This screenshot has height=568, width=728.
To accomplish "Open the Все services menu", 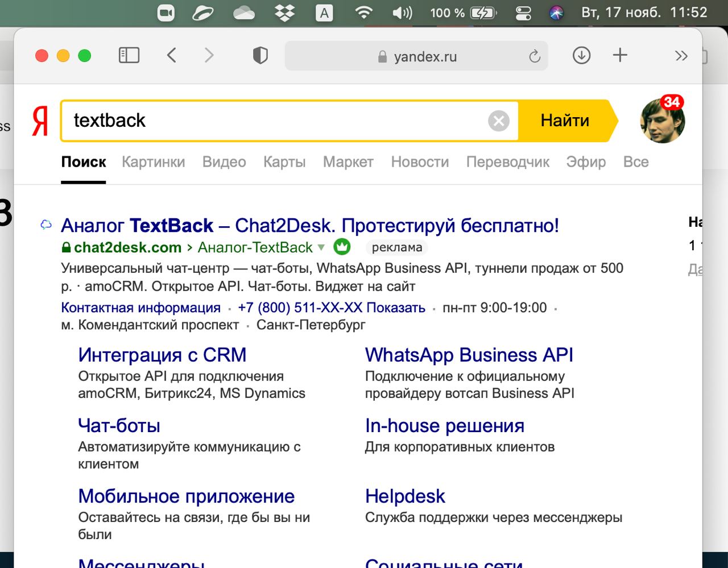I will coord(635,162).
